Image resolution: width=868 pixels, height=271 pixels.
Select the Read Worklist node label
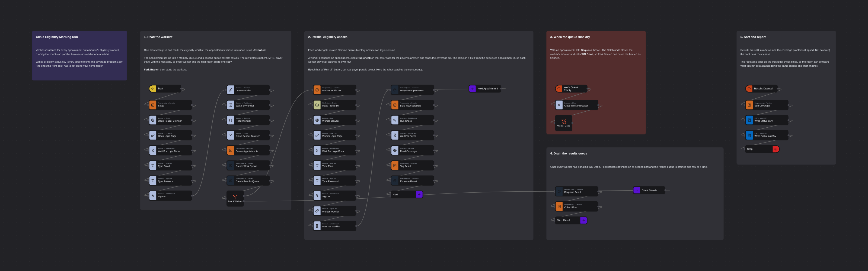tap(243, 121)
